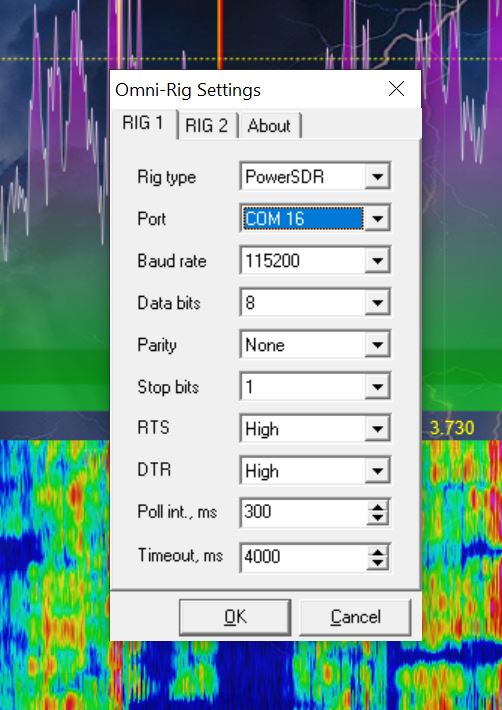Screen dimensions: 502x710
Task: Confirm settings with the OK button
Action: coord(235,617)
